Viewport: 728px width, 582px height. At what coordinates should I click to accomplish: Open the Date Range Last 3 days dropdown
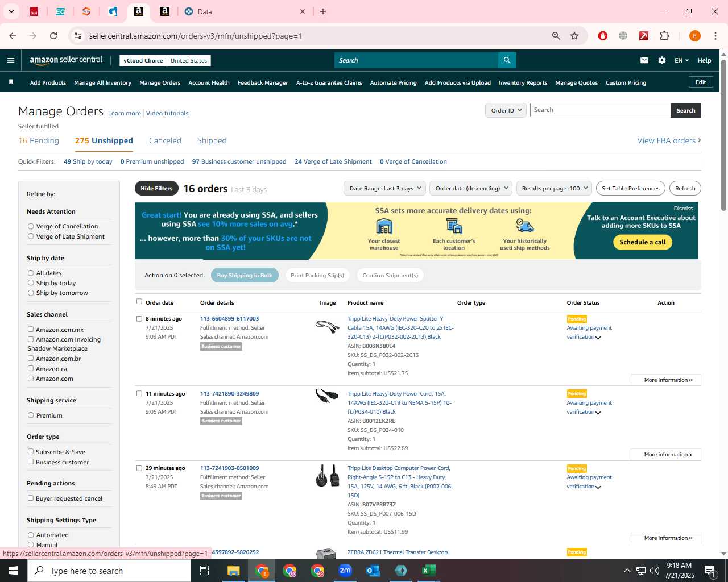pyautogui.click(x=385, y=188)
